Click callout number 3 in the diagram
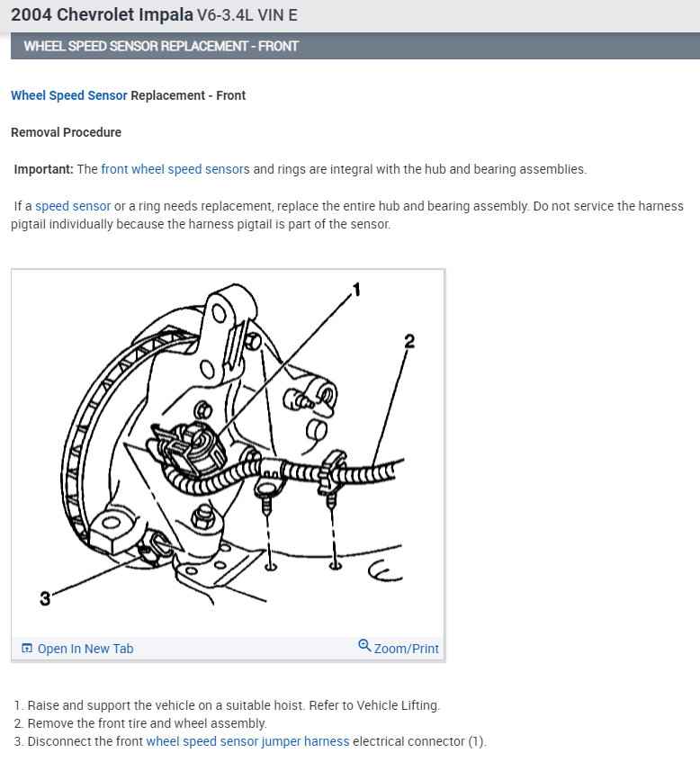Screen dimensions: 700x771 tap(45, 598)
